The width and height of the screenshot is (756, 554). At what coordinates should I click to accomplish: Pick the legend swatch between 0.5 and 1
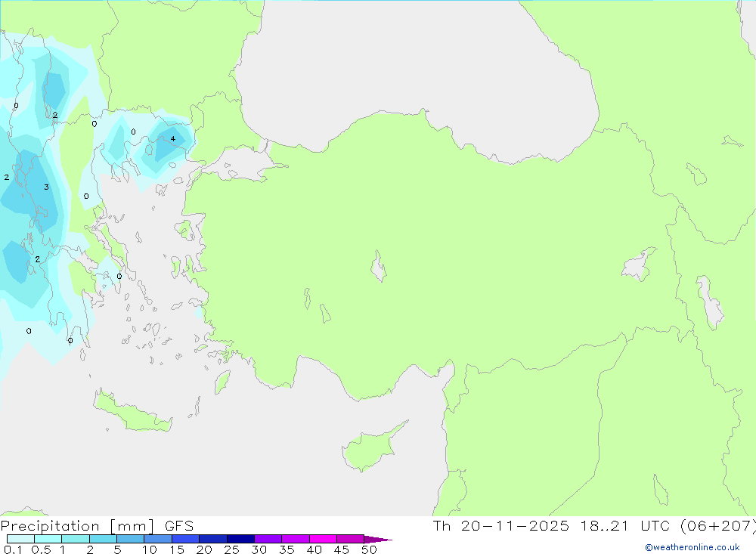point(48,539)
